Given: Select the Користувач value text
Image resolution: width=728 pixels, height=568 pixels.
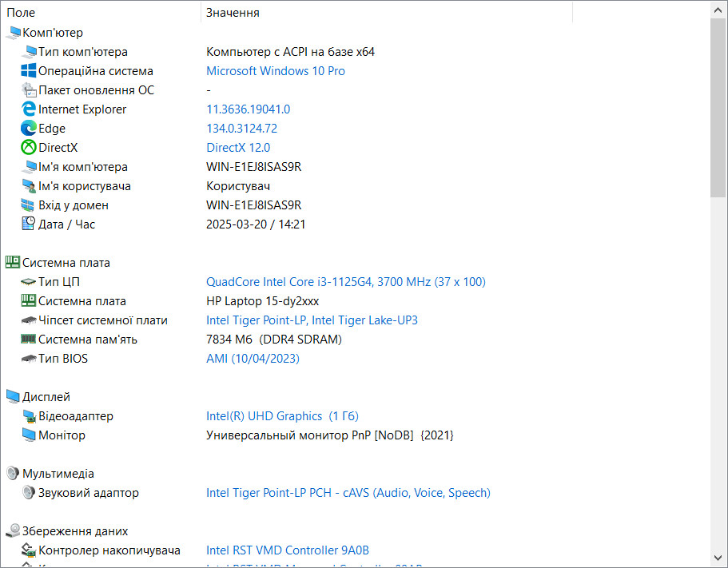Looking at the screenshot, I should pos(237,186).
